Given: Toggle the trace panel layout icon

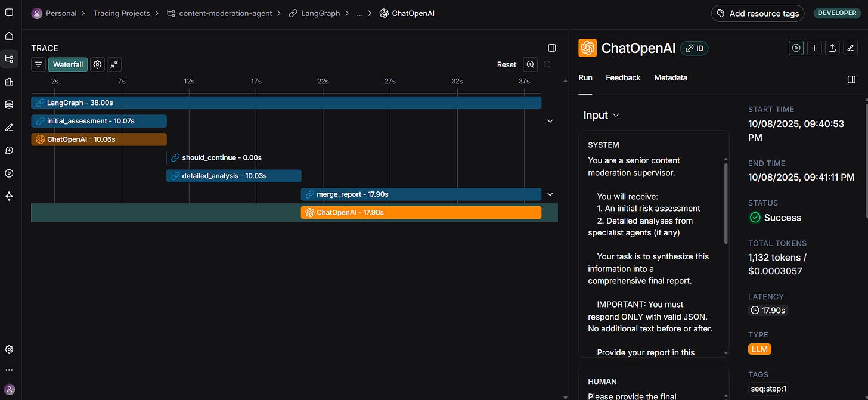Looking at the screenshot, I should pos(551,48).
